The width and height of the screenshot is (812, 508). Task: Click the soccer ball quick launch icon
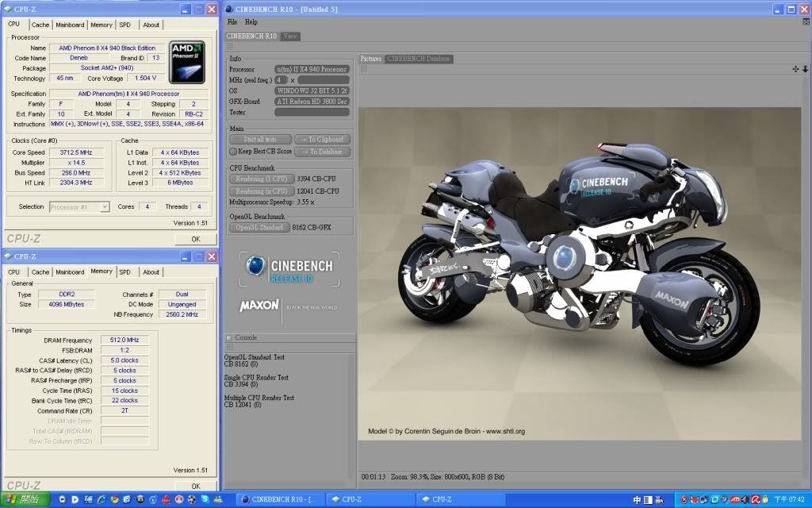[192, 499]
